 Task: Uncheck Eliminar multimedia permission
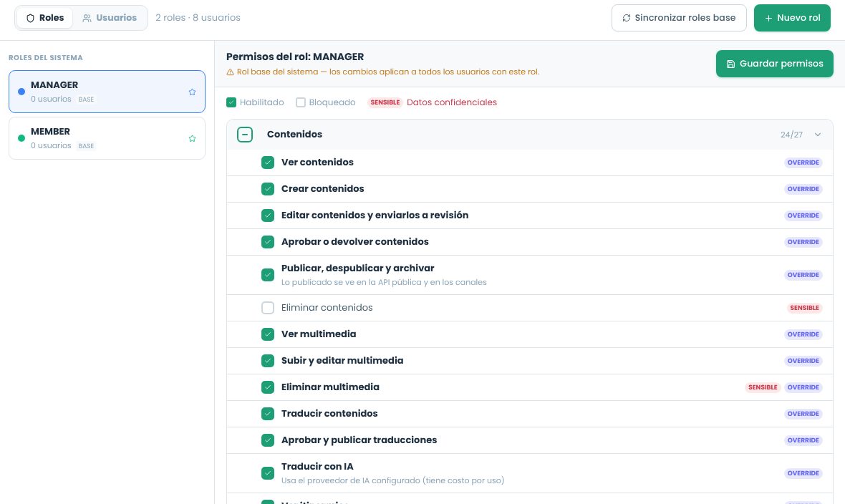pos(268,387)
